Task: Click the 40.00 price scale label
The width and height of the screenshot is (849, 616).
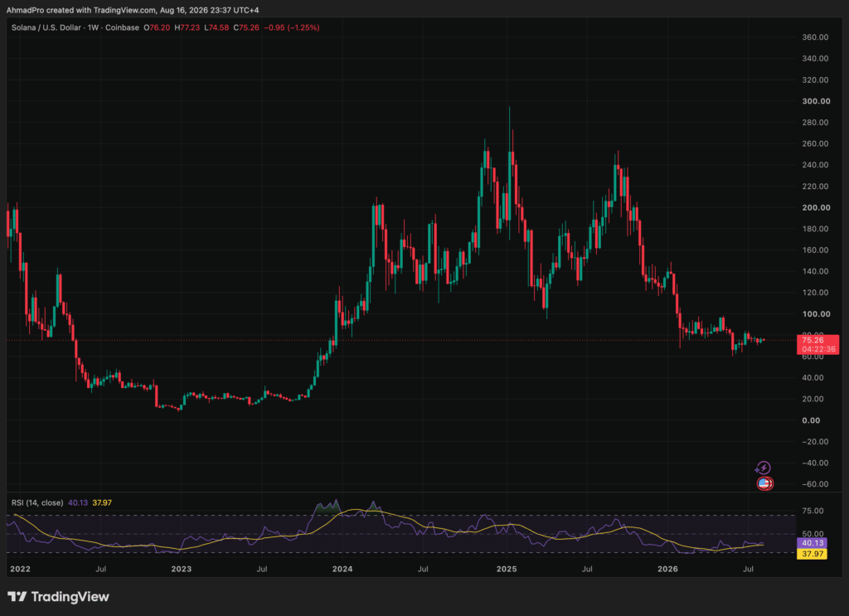Action: [813, 378]
